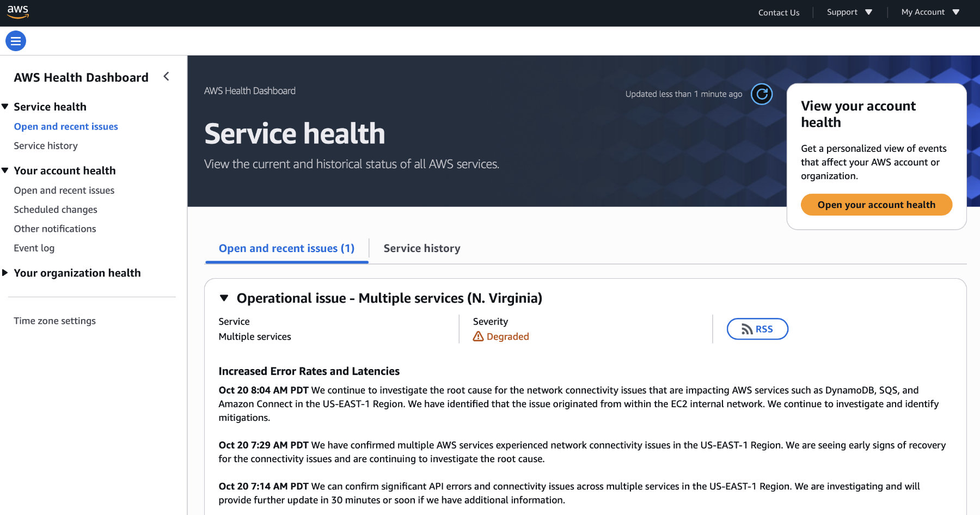Open Time zone settings

(55, 321)
